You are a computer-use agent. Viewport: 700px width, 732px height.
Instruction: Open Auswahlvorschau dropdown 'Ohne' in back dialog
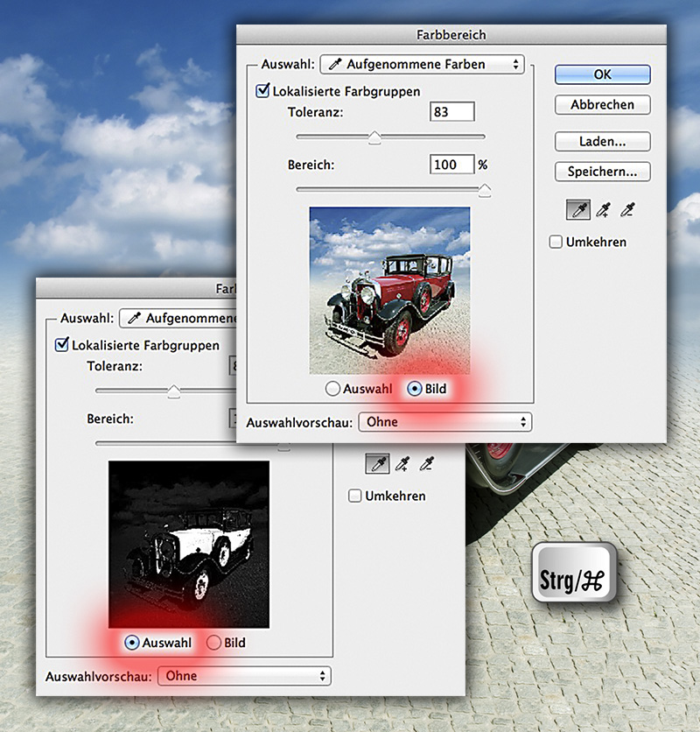(244, 676)
